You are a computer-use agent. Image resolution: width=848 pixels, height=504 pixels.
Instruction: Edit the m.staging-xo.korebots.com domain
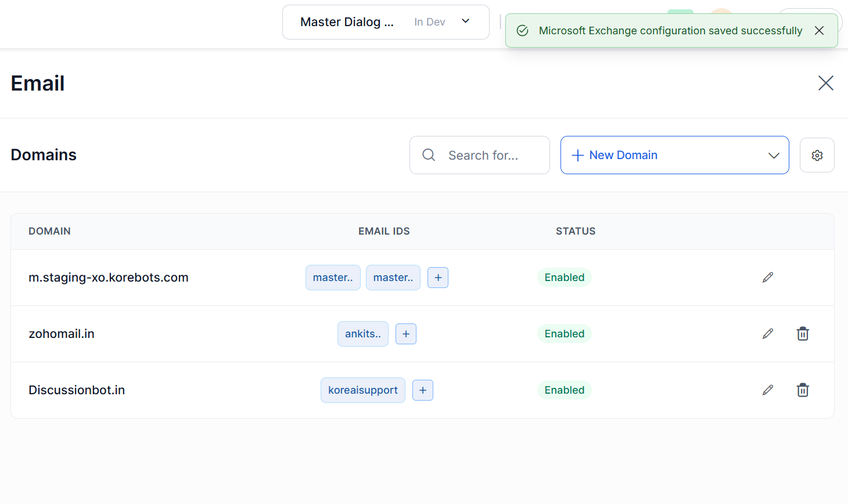coord(767,278)
